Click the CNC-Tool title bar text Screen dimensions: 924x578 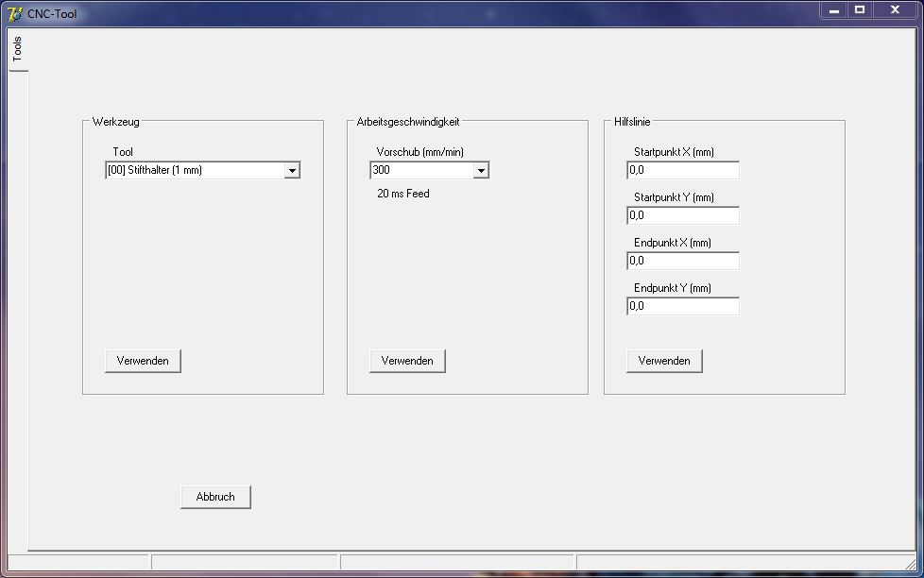(x=52, y=14)
